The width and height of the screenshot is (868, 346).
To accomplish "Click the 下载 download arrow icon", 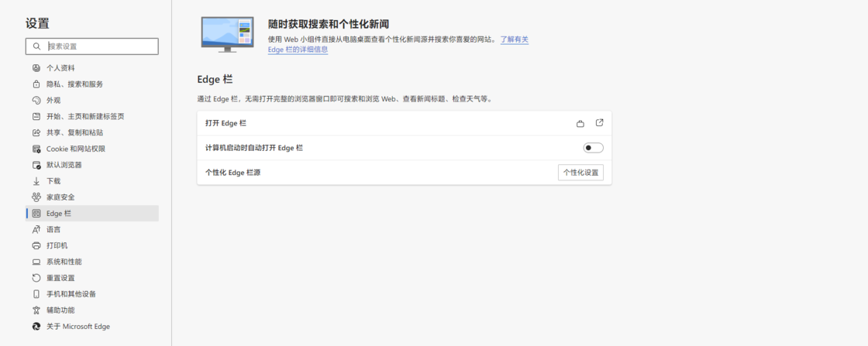I will pos(36,181).
